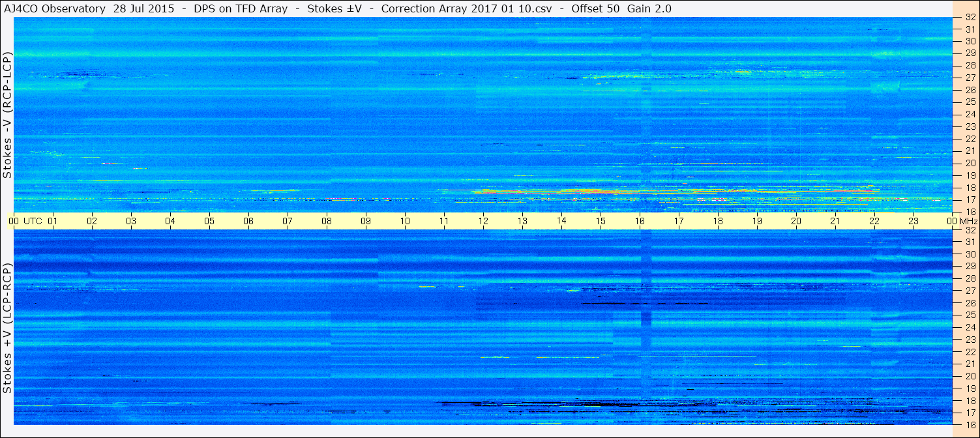Select the 01 hour time marker

coord(53,222)
